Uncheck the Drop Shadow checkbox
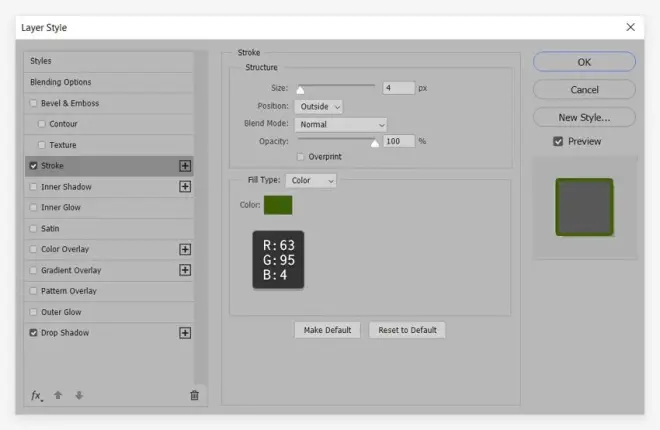660x430 pixels. pyautogui.click(x=33, y=333)
